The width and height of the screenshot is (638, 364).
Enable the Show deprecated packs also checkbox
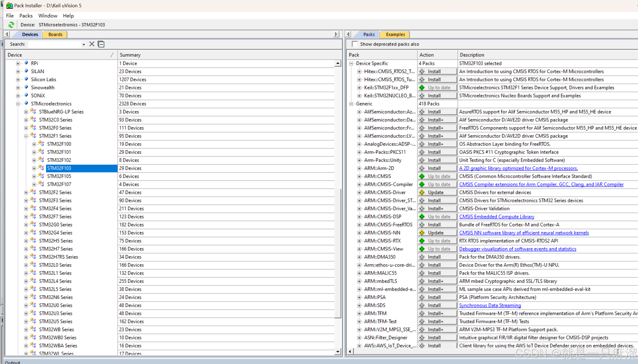click(x=355, y=44)
